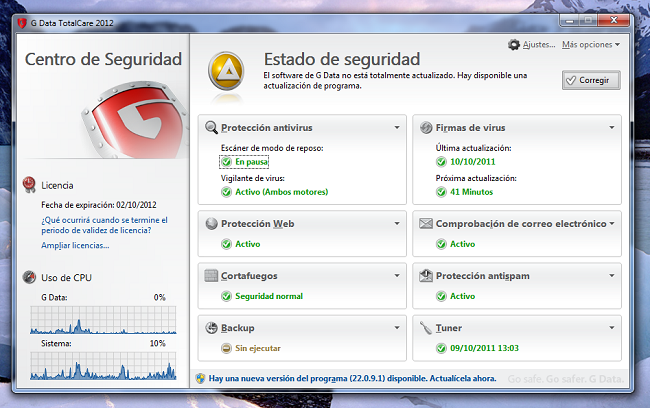The height and width of the screenshot is (408, 650).
Task: Click the G Data CPU usage graph
Action: [x=103, y=320]
